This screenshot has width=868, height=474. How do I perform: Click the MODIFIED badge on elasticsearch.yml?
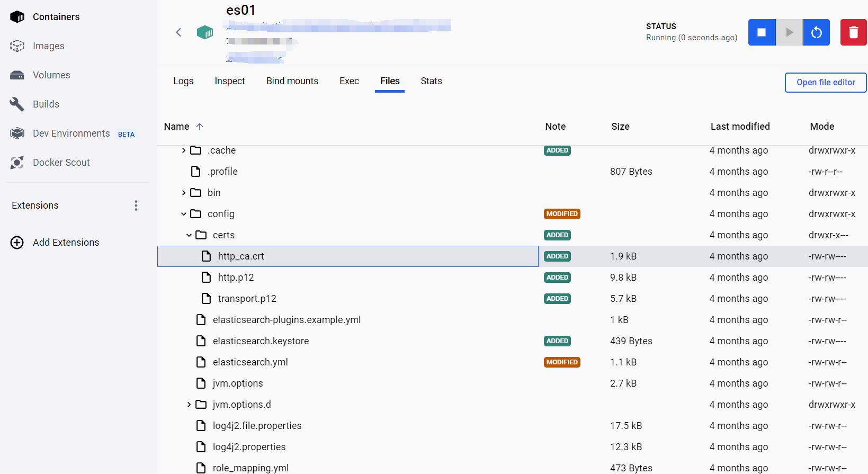point(562,362)
